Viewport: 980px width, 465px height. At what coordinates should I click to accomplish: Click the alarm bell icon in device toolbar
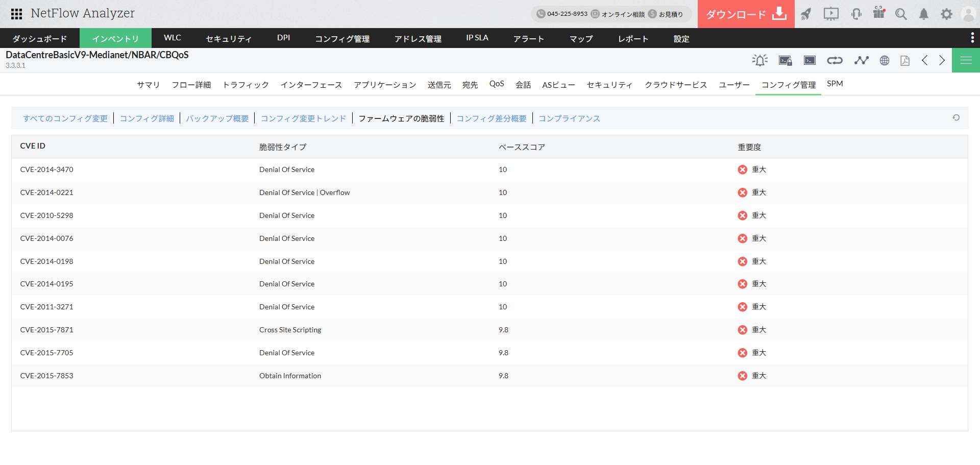[759, 61]
